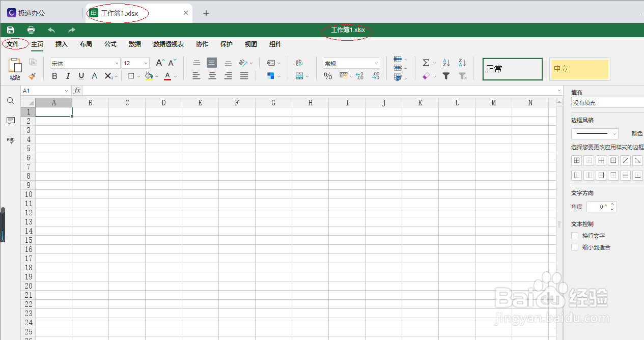Enable the 换行文字 checkbox

click(574, 235)
